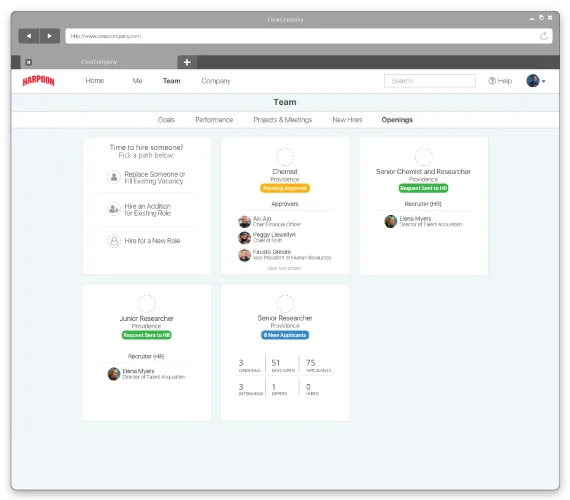Screen dimensions: 570x500
Task: Click the Harpoon logo
Action: [x=38, y=81]
